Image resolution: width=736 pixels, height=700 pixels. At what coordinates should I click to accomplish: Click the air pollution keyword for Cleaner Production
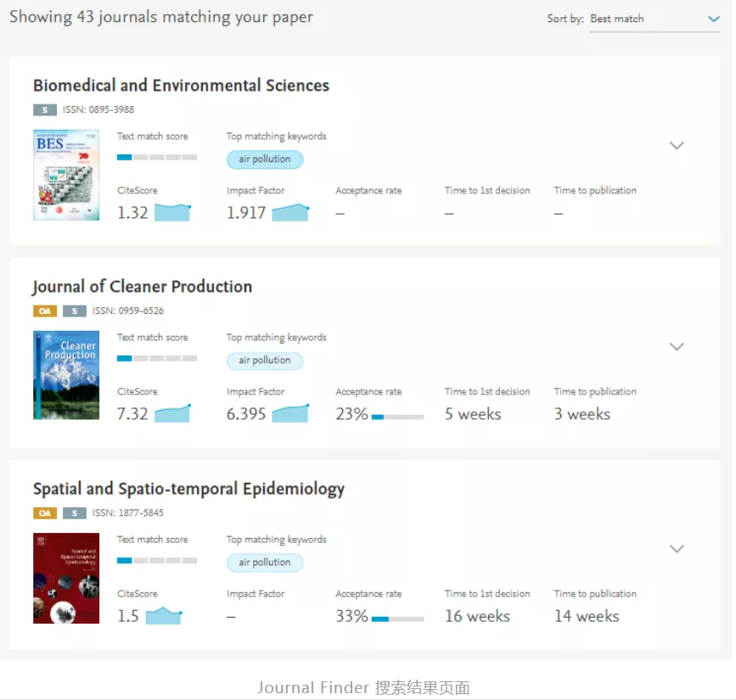coord(265,361)
